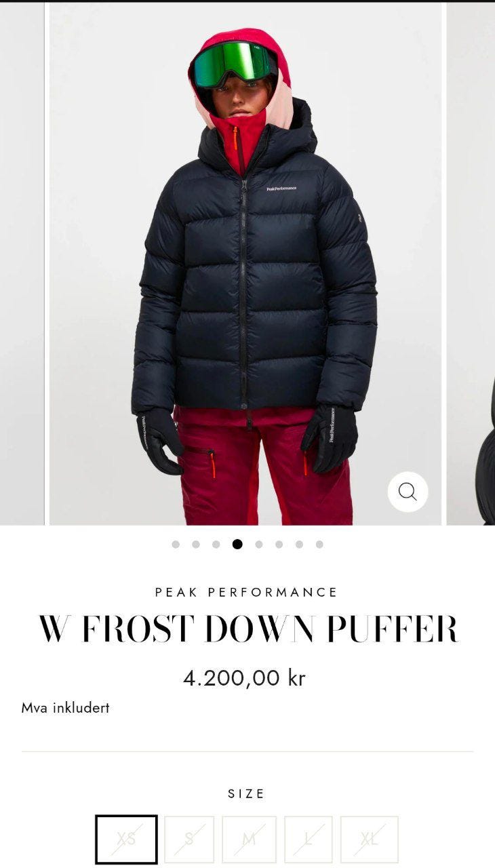
Task: Select size L option
Action: click(x=309, y=840)
